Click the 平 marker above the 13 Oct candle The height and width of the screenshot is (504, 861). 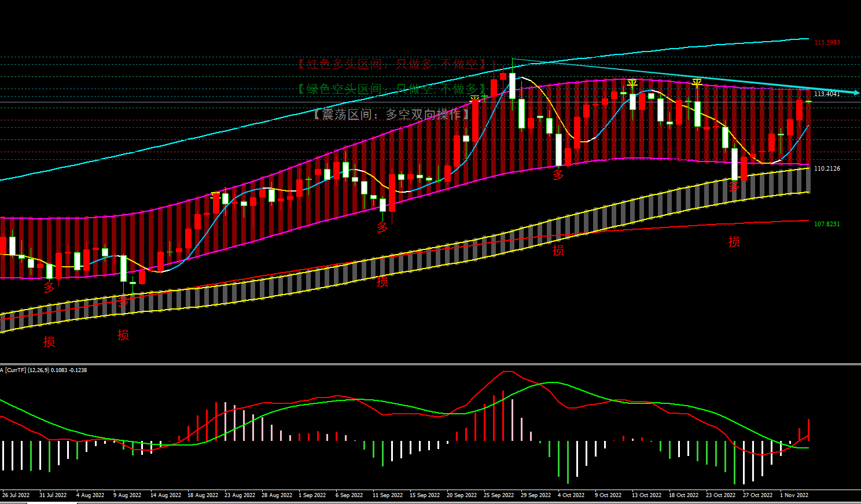point(632,85)
